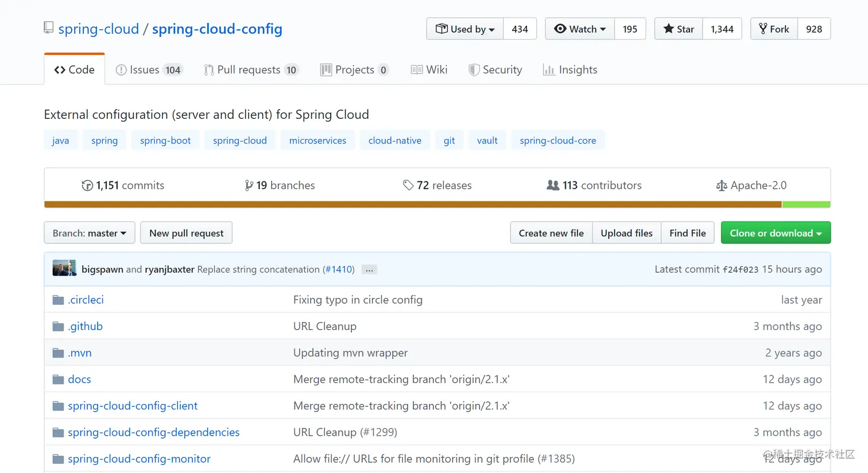Open the Watch dropdown

(580, 29)
